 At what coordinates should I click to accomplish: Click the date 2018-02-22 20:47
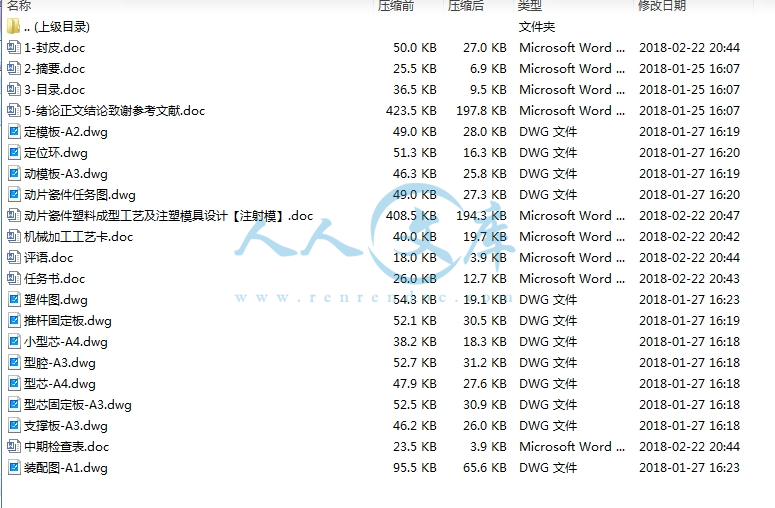689,216
